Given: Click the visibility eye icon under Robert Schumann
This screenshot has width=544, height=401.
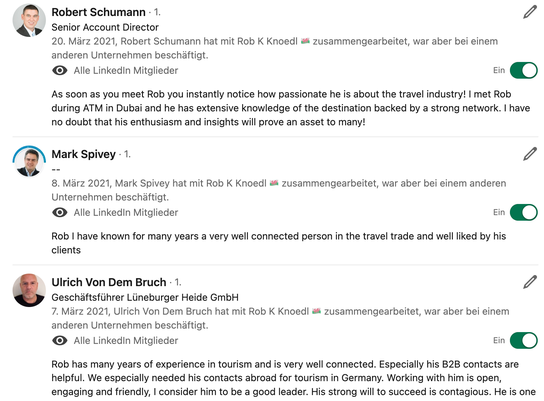Looking at the screenshot, I should [60, 70].
